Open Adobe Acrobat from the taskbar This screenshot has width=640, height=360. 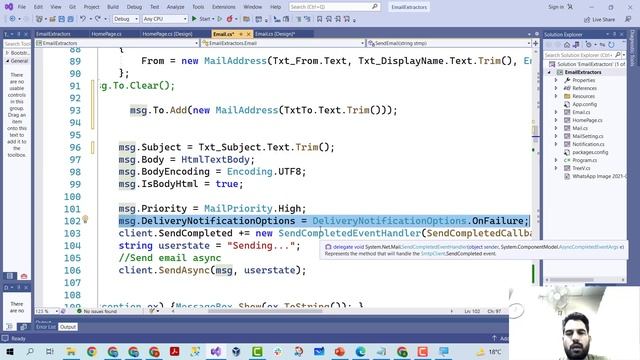coord(175,351)
